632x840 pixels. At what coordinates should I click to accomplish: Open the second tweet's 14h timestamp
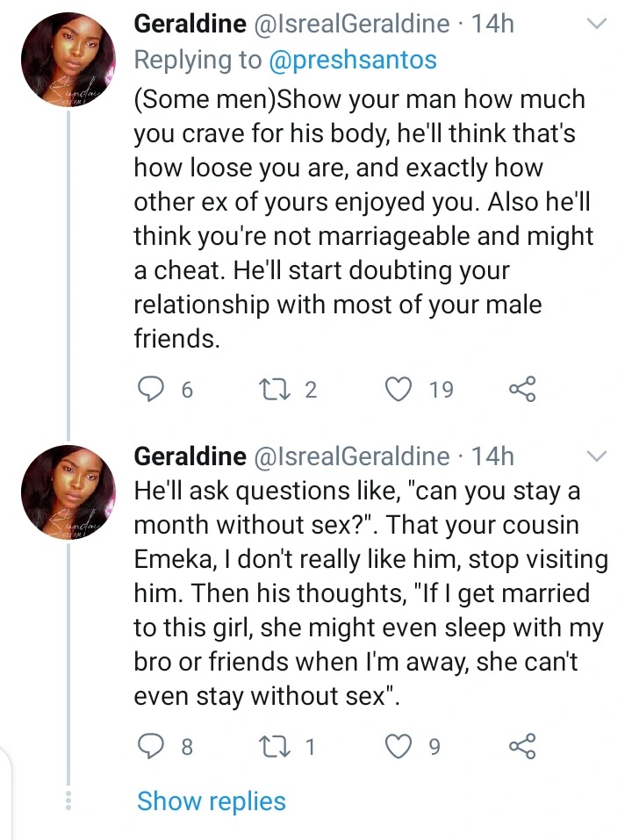(x=492, y=456)
